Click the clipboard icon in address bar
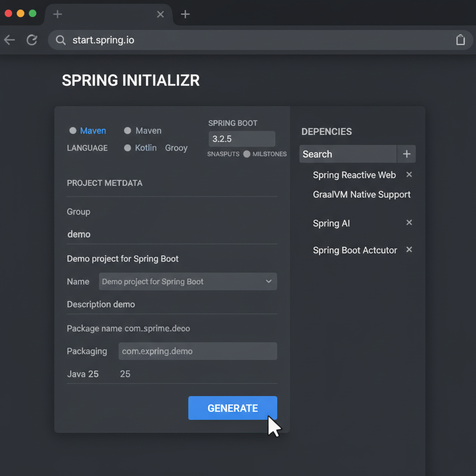 pyautogui.click(x=461, y=40)
